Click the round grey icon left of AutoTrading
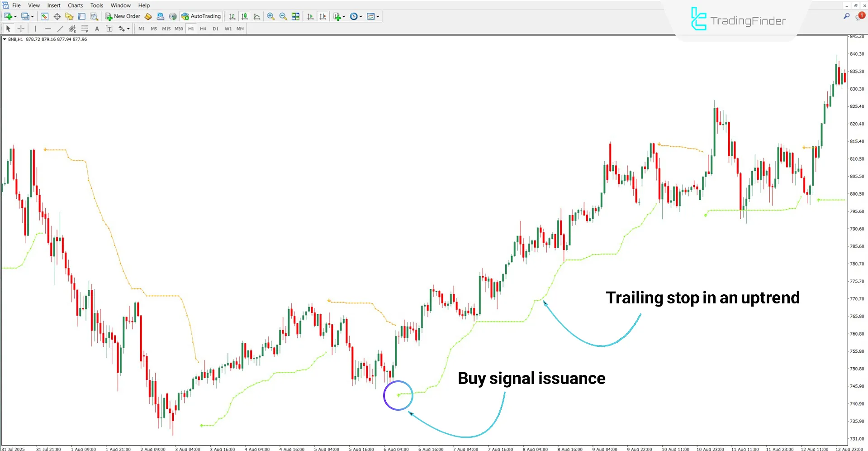The width and height of the screenshot is (868, 451). point(173,16)
